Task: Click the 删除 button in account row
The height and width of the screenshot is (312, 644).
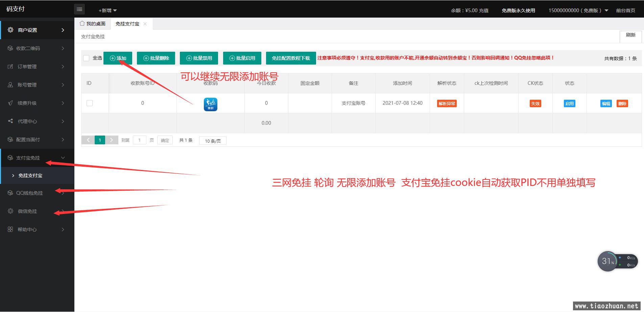Action: (x=622, y=103)
